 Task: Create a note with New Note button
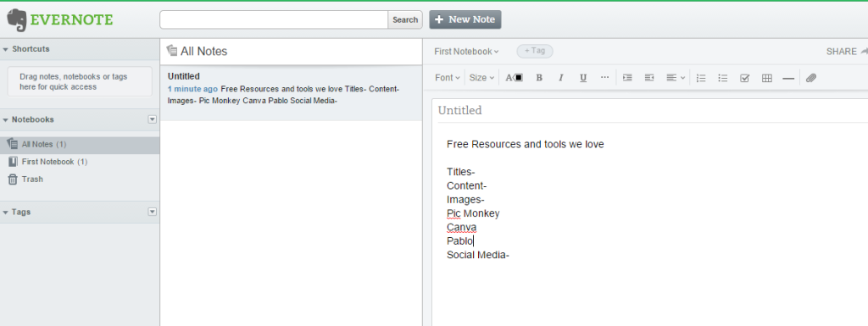tap(465, 19)
